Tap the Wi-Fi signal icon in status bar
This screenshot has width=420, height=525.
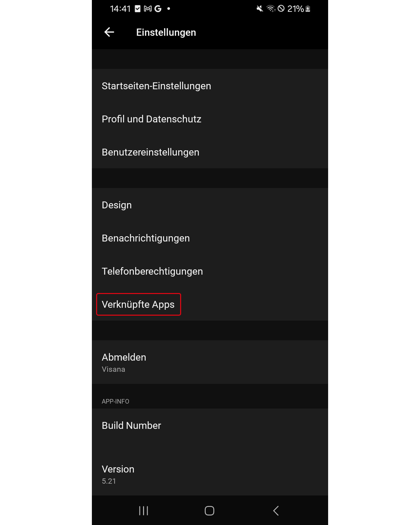click(271, 9)
